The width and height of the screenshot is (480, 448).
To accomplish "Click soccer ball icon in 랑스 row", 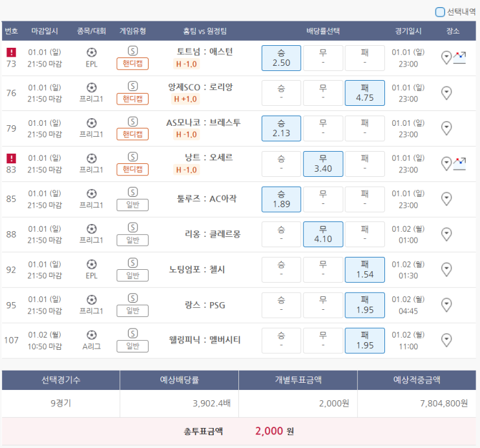I will (92, 300).
